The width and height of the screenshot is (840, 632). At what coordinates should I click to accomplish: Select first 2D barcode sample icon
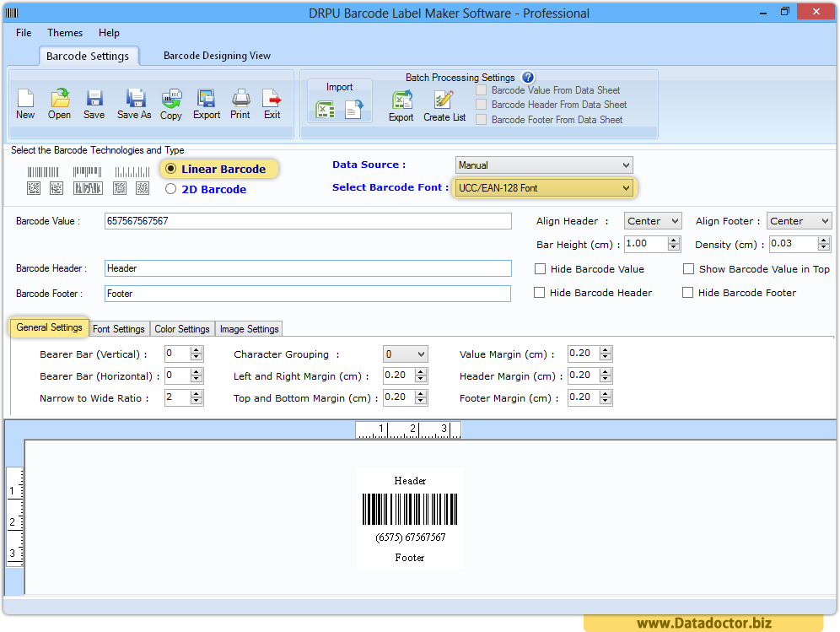34,188
